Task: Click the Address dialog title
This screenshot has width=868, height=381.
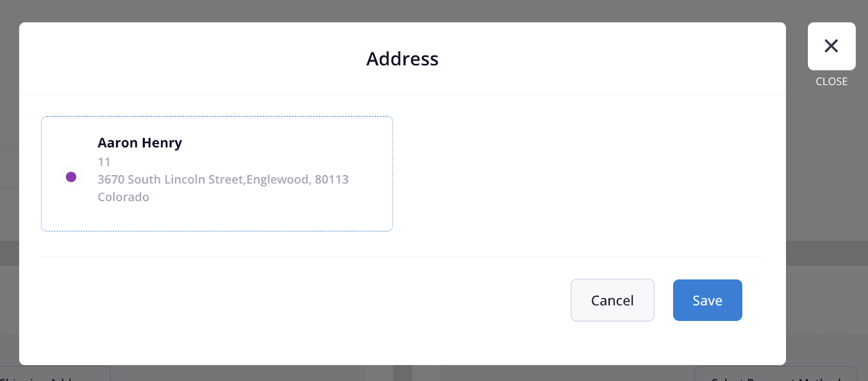Action: point(402,59)
